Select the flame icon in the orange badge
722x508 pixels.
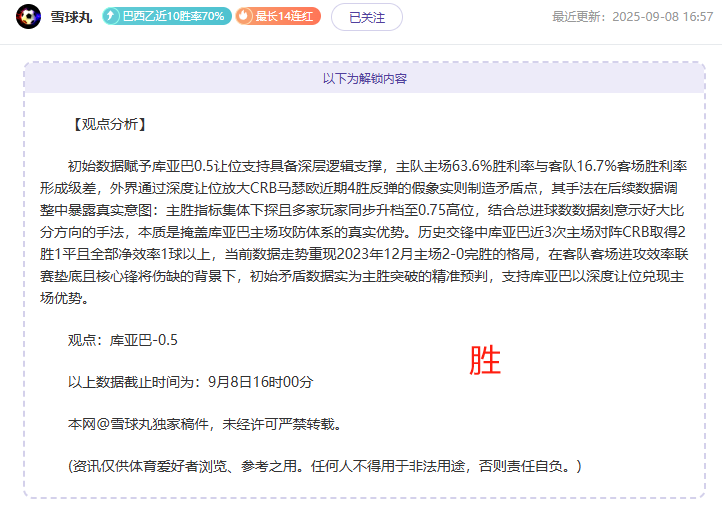244,16
